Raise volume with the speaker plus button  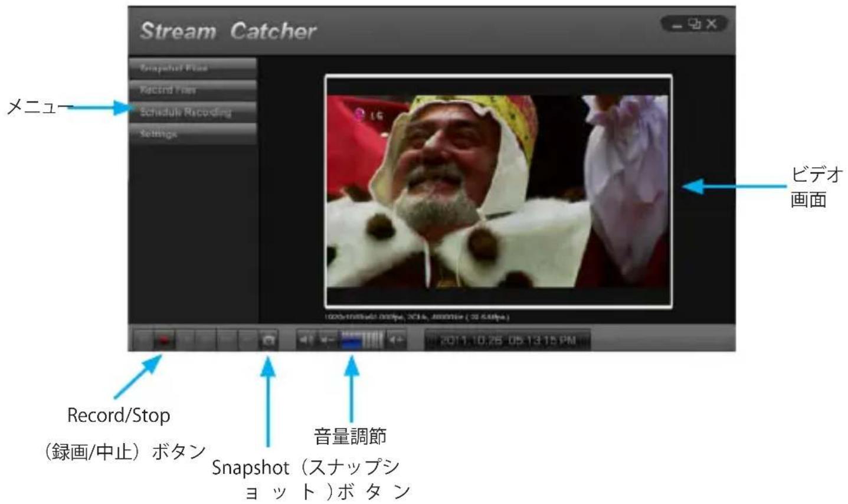click(397, 340)
